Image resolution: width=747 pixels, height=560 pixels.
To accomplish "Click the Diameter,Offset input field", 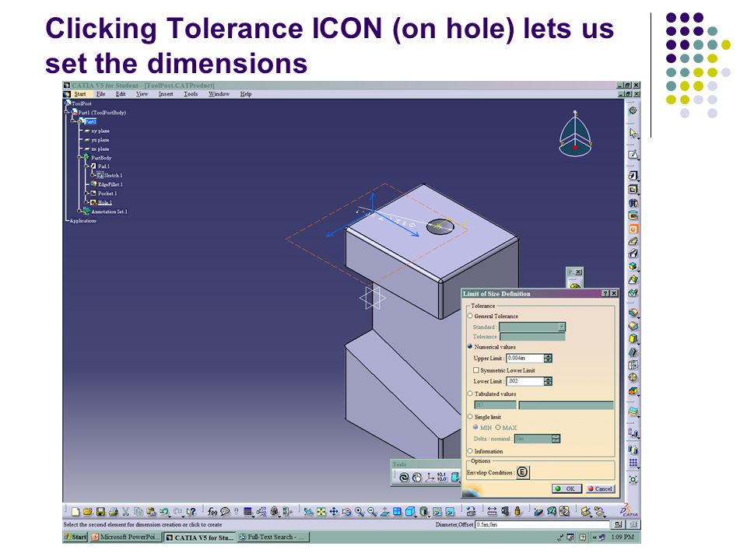I will coord(542,524).
